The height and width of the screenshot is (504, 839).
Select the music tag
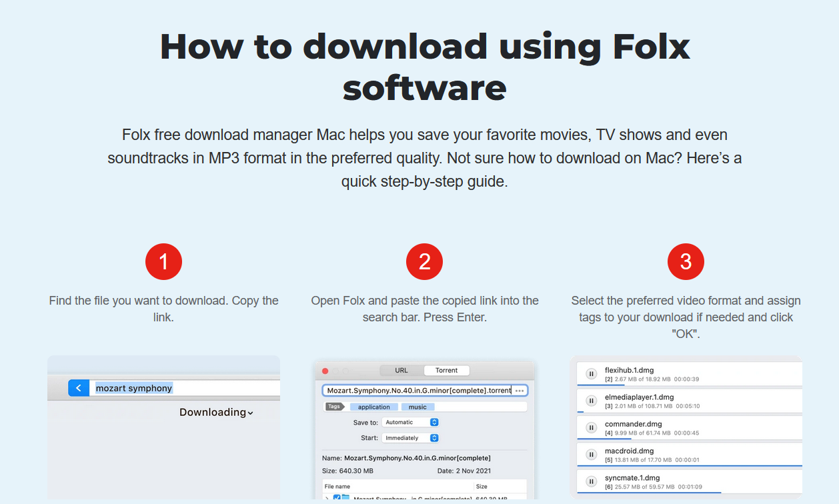[417, 407]
